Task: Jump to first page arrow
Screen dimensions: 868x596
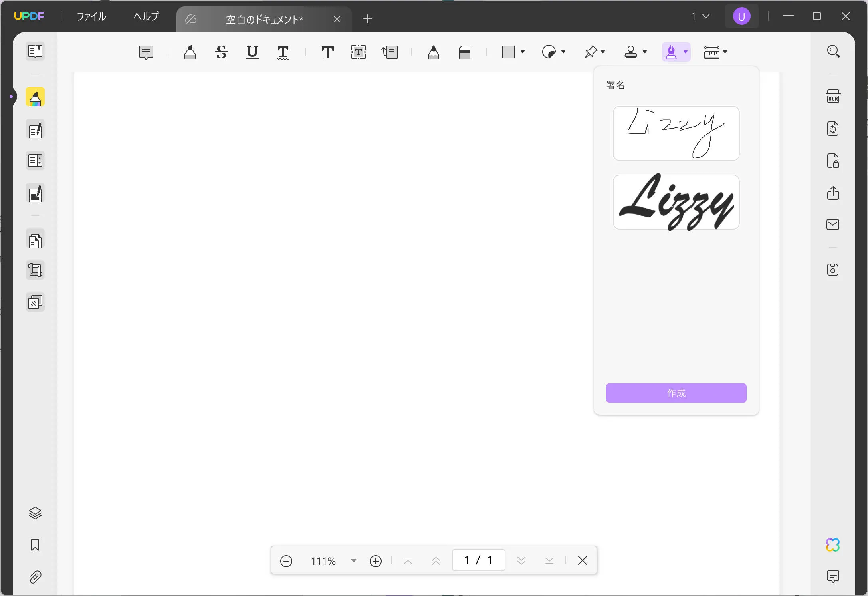Action: (x=408, y=561)
